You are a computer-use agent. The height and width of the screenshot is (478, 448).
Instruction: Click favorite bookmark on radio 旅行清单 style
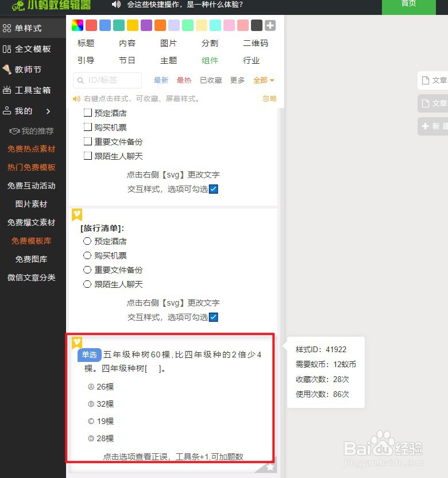pyautogui.click(x=77, y=215)
